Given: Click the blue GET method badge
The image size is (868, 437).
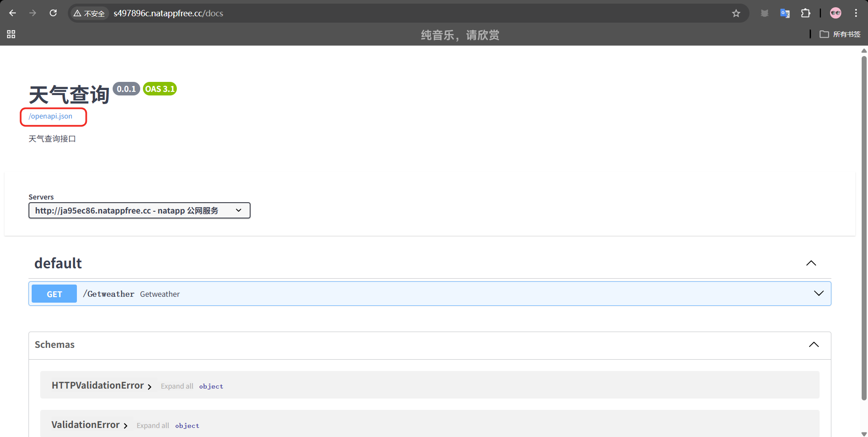Looking at the screenshot, I should (54, 294).
